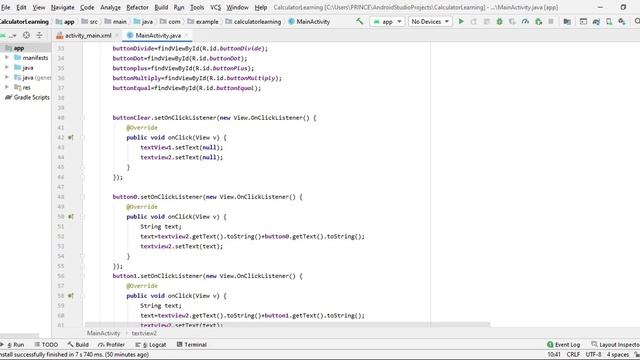The image size is (640, 360).
Task: Click the calculatorlearning package breadcrumb
Action: 253,22
